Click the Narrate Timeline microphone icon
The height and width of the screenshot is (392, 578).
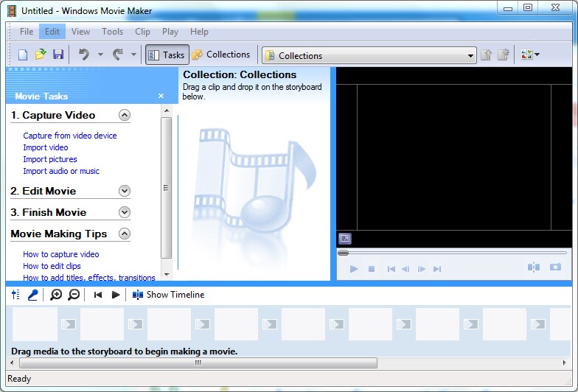point(32,295)
